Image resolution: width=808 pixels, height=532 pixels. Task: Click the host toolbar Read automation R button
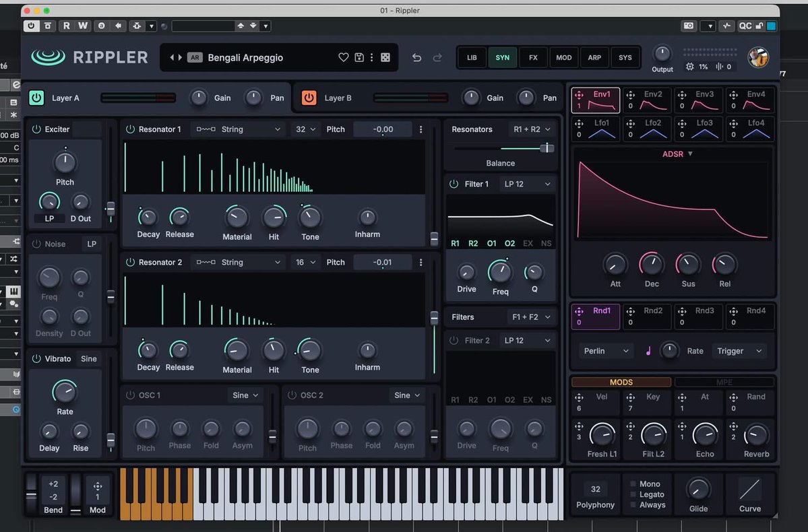67,26
